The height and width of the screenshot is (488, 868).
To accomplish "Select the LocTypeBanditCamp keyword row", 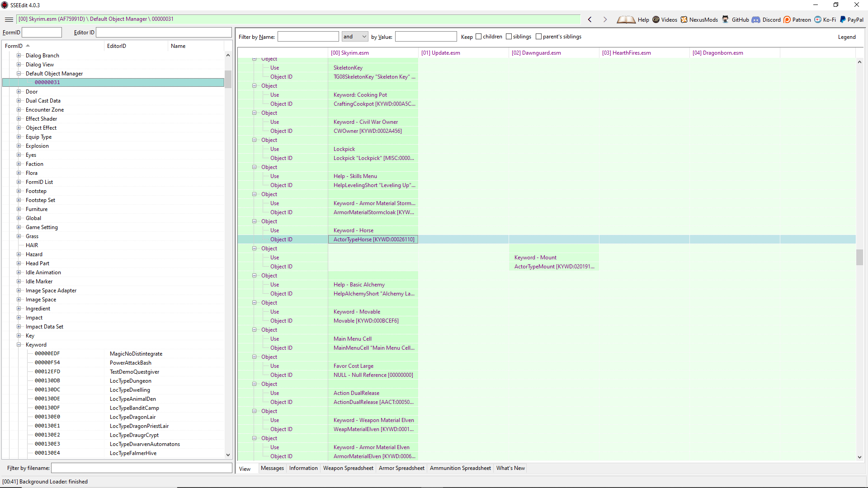I will [x=113, y=408].
